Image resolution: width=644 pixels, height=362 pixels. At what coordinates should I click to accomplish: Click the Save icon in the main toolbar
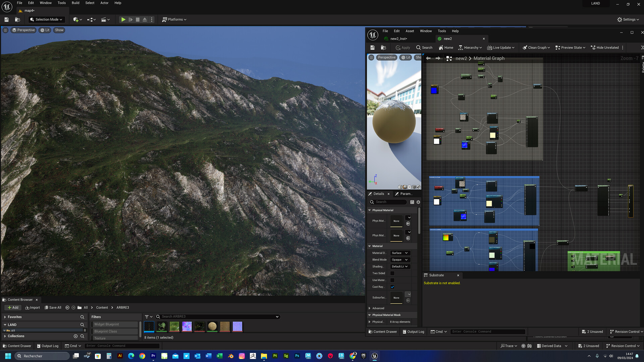pyautogui.click(x=6, y=19)
